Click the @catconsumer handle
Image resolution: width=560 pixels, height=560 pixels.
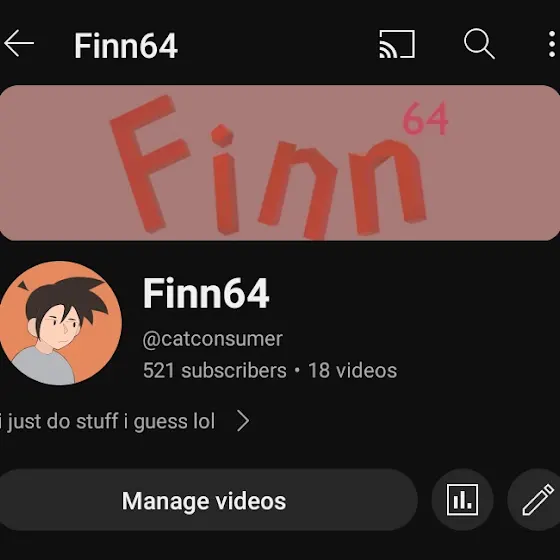pos(212,339)
